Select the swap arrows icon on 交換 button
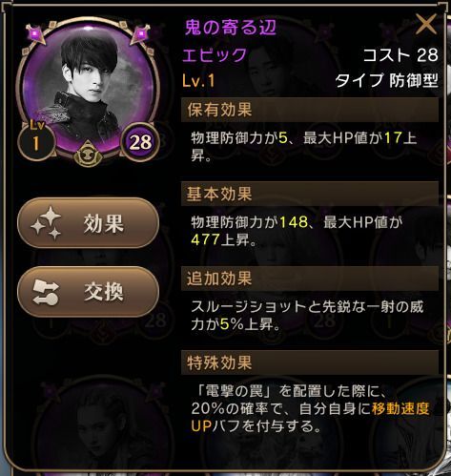The height and width of the screenshot is (476, 451). (x=46, y=292)
